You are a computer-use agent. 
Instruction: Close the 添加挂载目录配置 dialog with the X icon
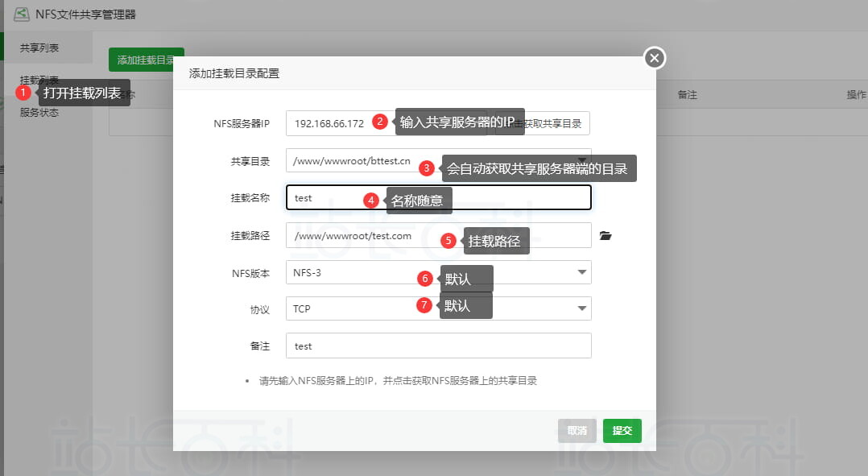coord(655,58)
